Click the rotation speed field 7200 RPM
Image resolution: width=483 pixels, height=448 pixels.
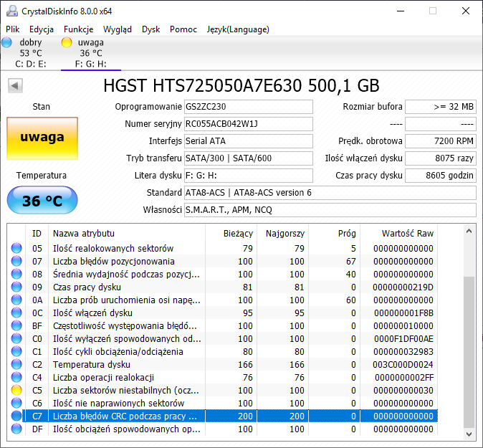click(x=441, y=141)
